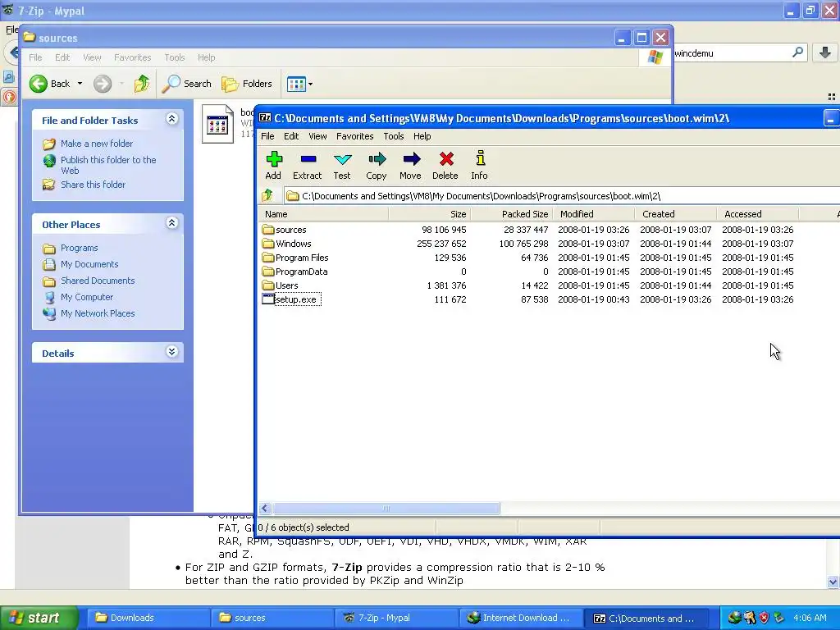This screenshot has width=840, height=630.
Task: Click the horizontal scrollbar thumb in 7-Zip
Action: 386,508
